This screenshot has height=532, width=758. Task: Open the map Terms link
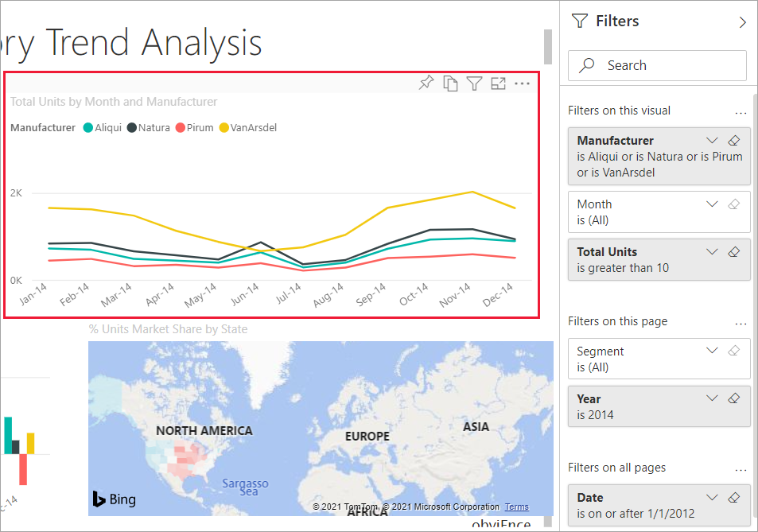tap(516, 507)
